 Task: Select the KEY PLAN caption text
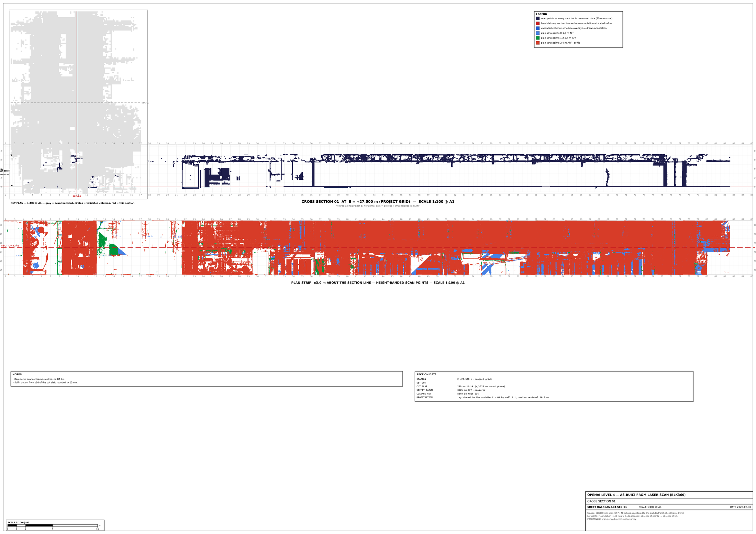point(73,203)
